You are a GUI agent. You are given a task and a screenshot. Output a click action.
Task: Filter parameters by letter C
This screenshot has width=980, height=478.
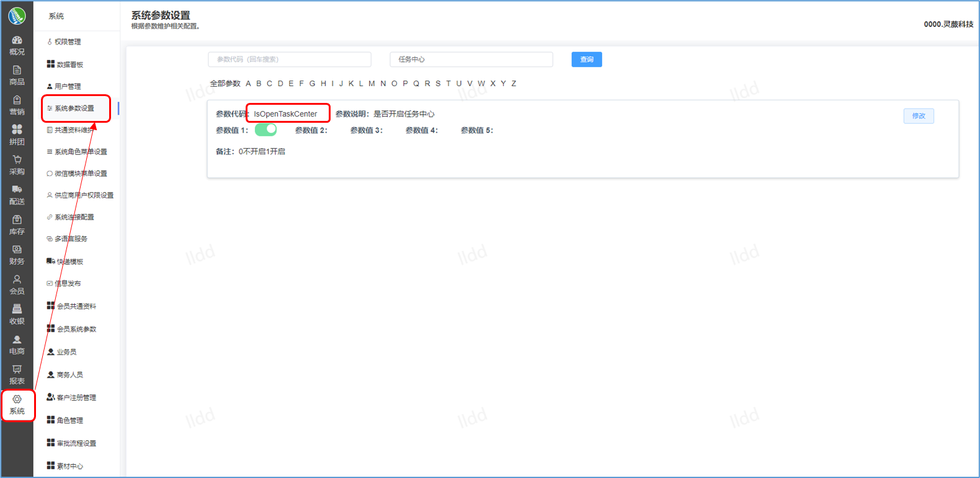[x=269, y=84]
